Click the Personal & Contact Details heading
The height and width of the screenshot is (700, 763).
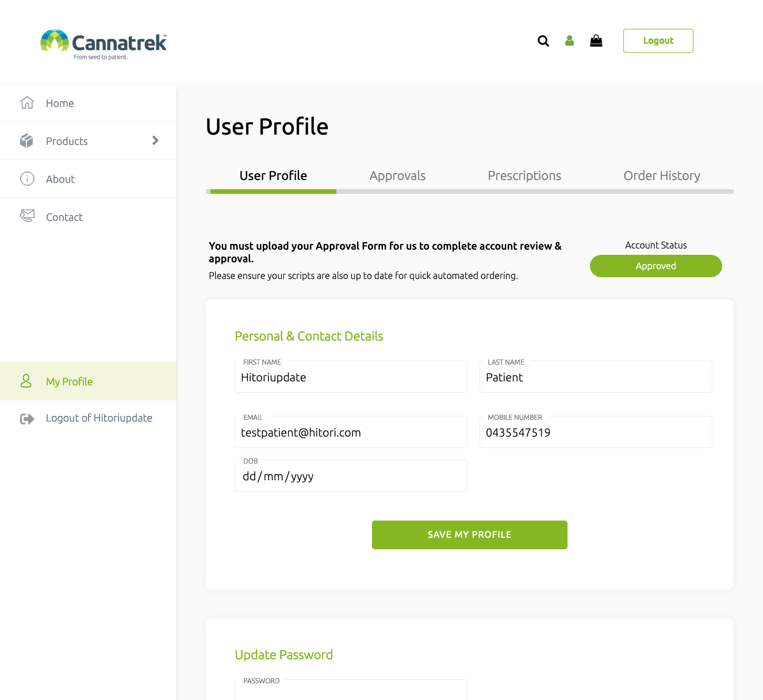tap(309, 336)
